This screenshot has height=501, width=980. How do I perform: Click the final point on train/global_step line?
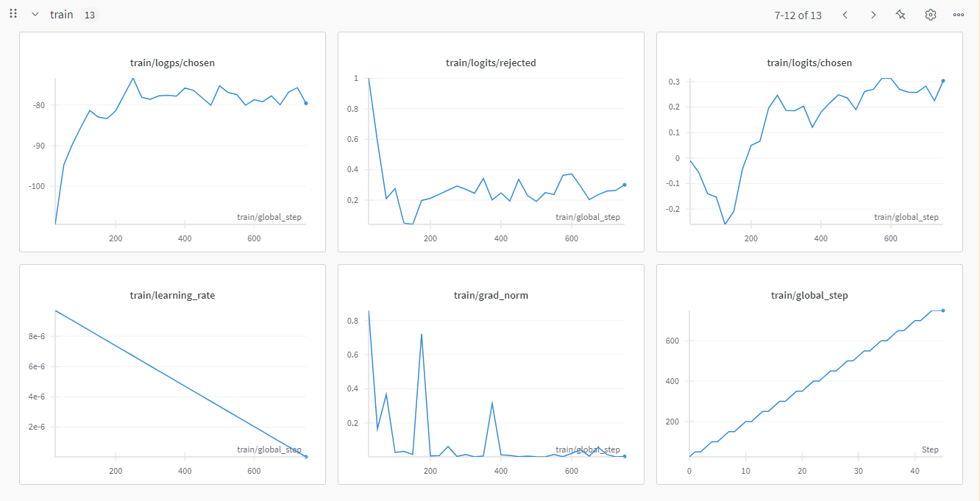point(943,310)
